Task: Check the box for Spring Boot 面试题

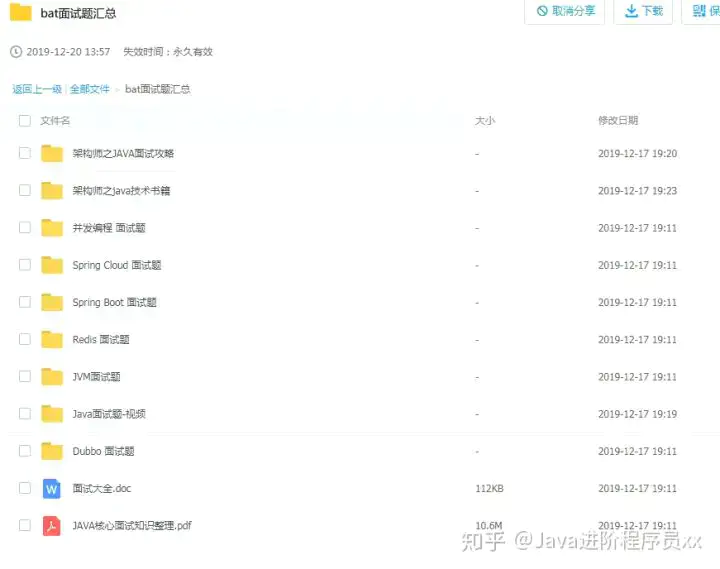Action: click(x=25, y=302)
